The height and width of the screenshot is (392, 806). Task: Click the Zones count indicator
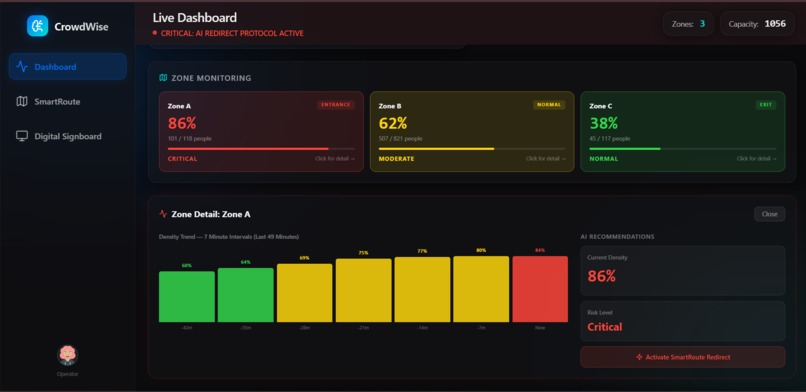[x=688, y=24]
